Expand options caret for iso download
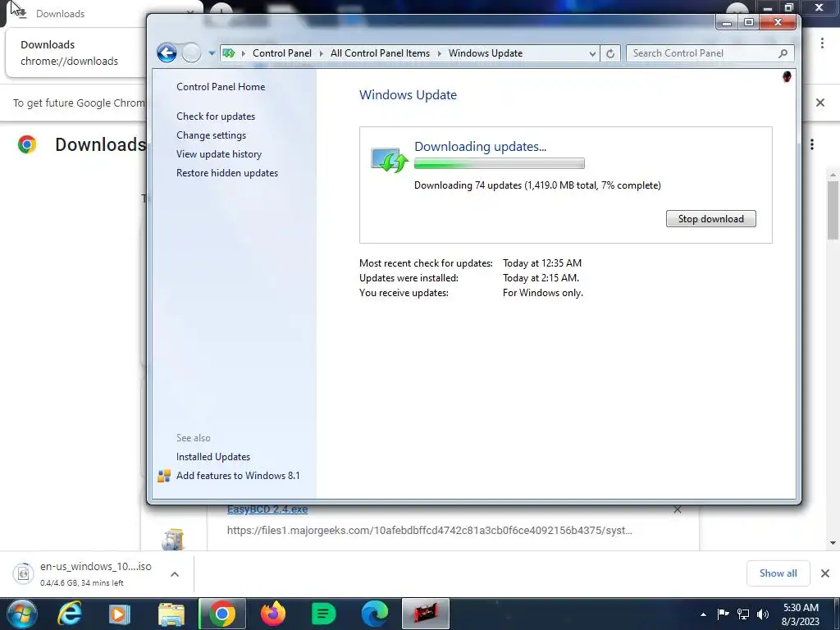The height and width of the screenshot is (630, 840). click(175, 574)
